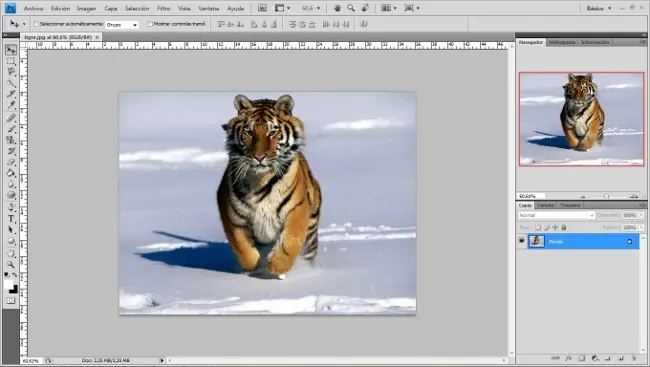Toggle Quick Mask mode at the toolbox bottom
Screen dimensions: 650x367
click(x=11, y=300)
